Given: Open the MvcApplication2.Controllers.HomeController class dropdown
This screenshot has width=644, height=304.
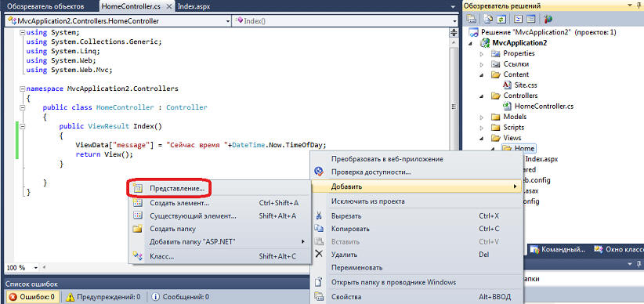Looking at the screenshot, I should pyautogui.click(x=228, y=21).
